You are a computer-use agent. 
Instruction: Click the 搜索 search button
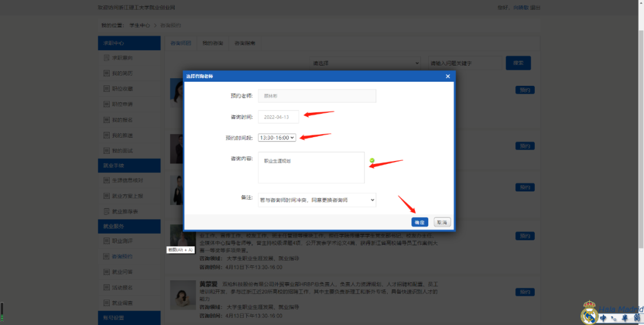(x=518, y=63)
